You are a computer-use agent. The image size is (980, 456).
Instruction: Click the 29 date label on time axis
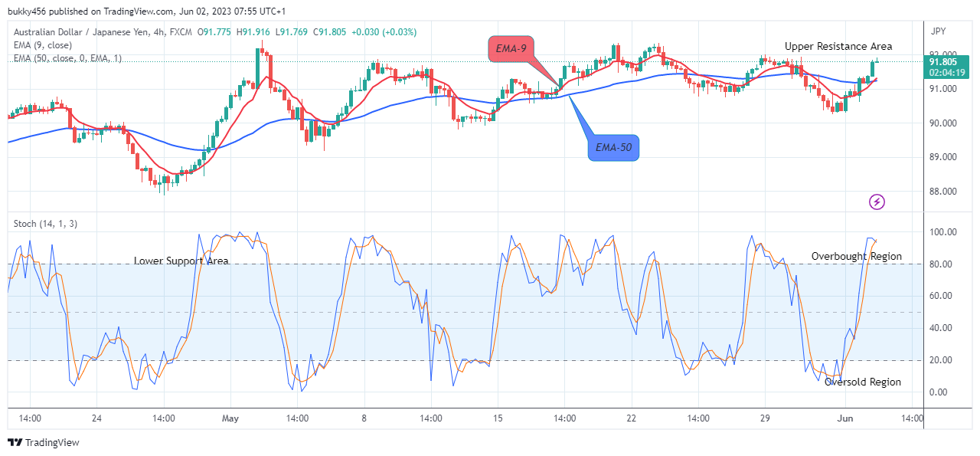765,418
